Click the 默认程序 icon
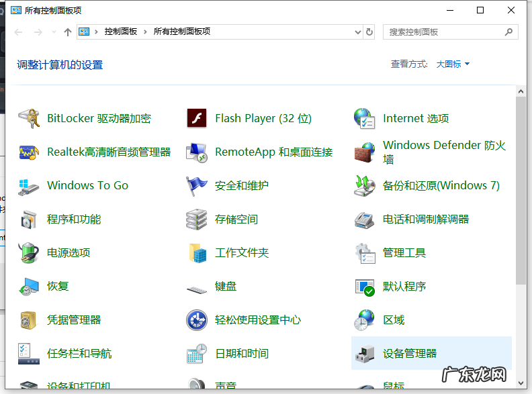 click(x=365, y=287)
